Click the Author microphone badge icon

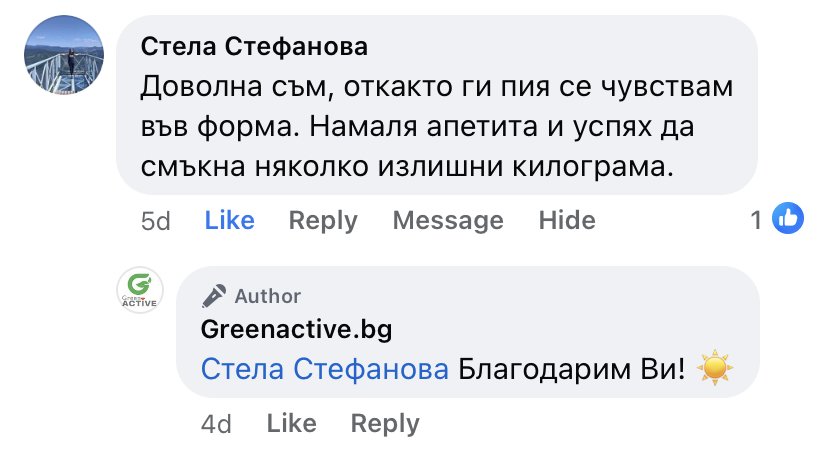(214, 296)
